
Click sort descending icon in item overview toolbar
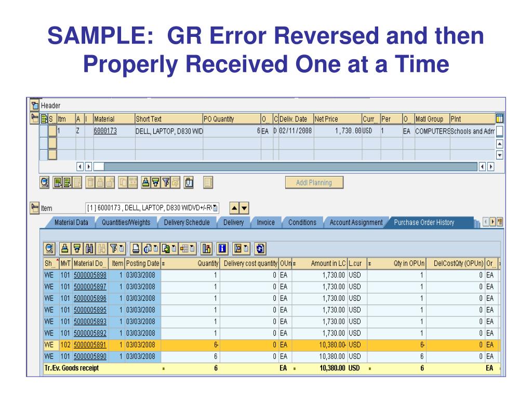[x=155, y=182]
